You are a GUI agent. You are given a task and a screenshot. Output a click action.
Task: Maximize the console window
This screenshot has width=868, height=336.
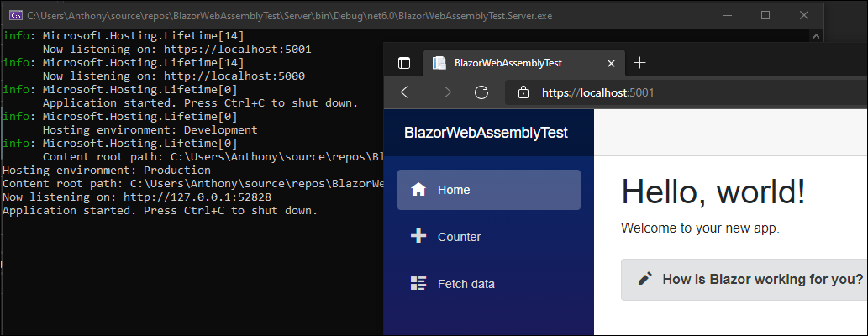(x=765, y=15)
